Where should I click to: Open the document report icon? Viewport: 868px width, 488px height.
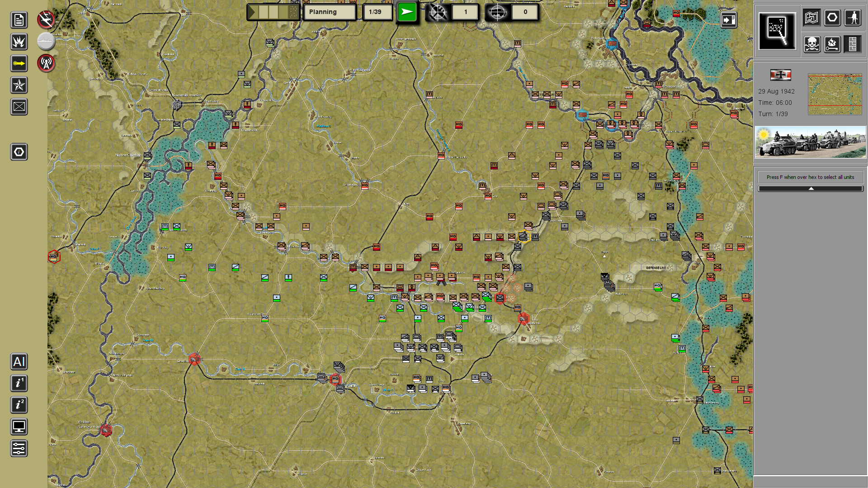click(x=19, y=20)
